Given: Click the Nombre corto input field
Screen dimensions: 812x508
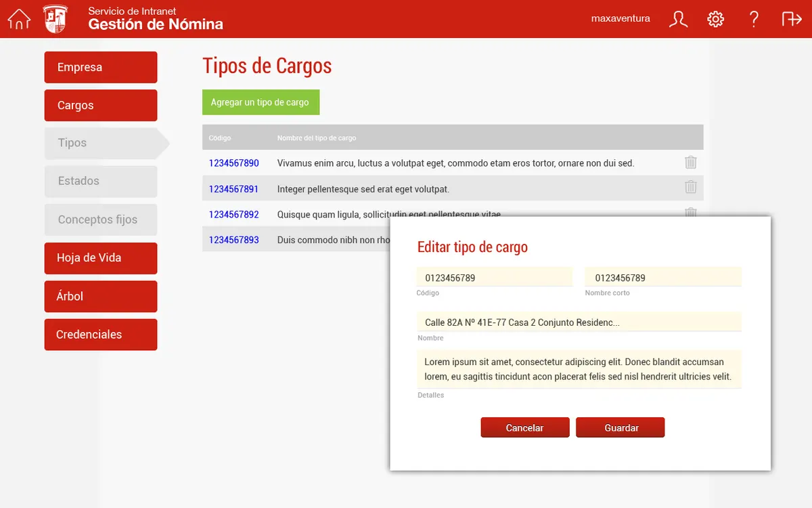Looking at the screenshot, I should click(x=663, y=277).
